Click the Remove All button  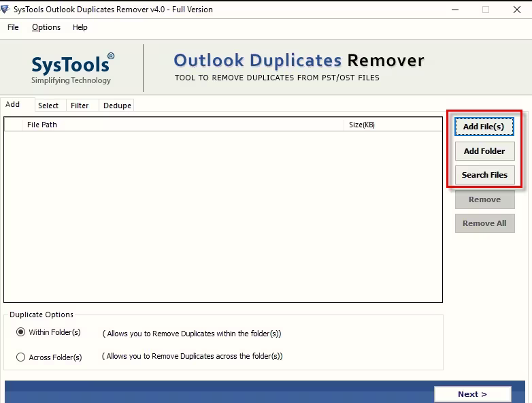[484, 223]
